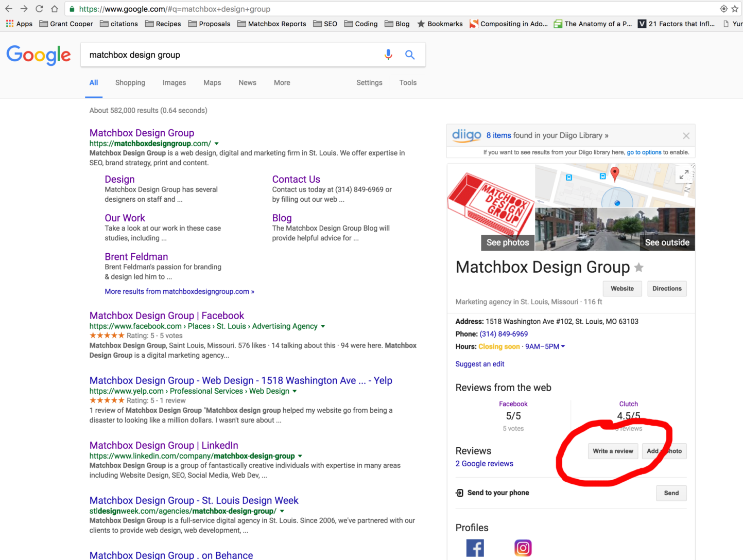Viewport: 743px width, 560px height.
Task: Click Write a review button
Action: pyautogui.click(x=613, y=451)
